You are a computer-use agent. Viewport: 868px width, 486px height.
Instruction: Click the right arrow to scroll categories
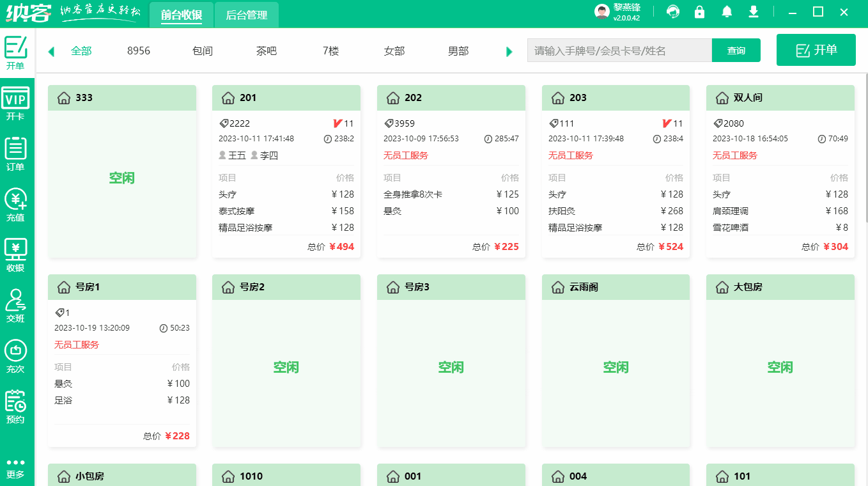509,51
